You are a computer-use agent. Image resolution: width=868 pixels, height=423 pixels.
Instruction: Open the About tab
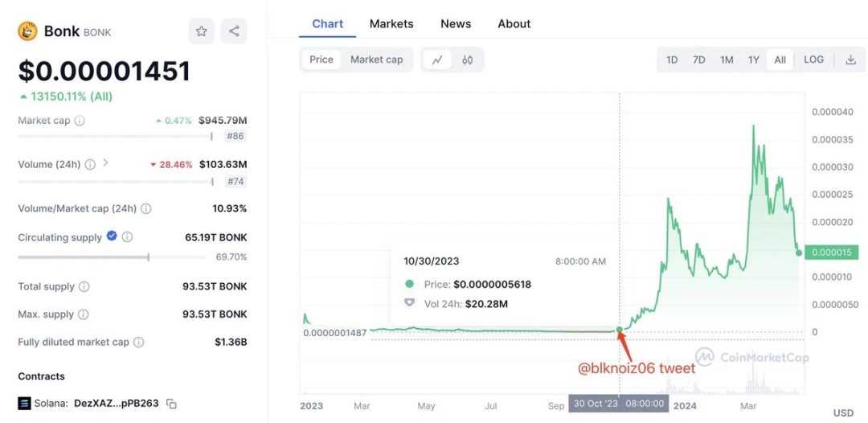(x=514, y=24)
